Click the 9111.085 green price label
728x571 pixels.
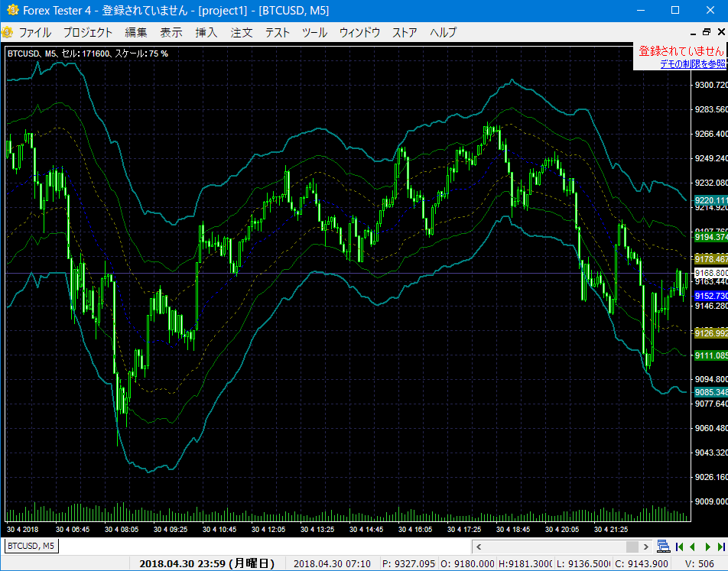click(711, 355)
